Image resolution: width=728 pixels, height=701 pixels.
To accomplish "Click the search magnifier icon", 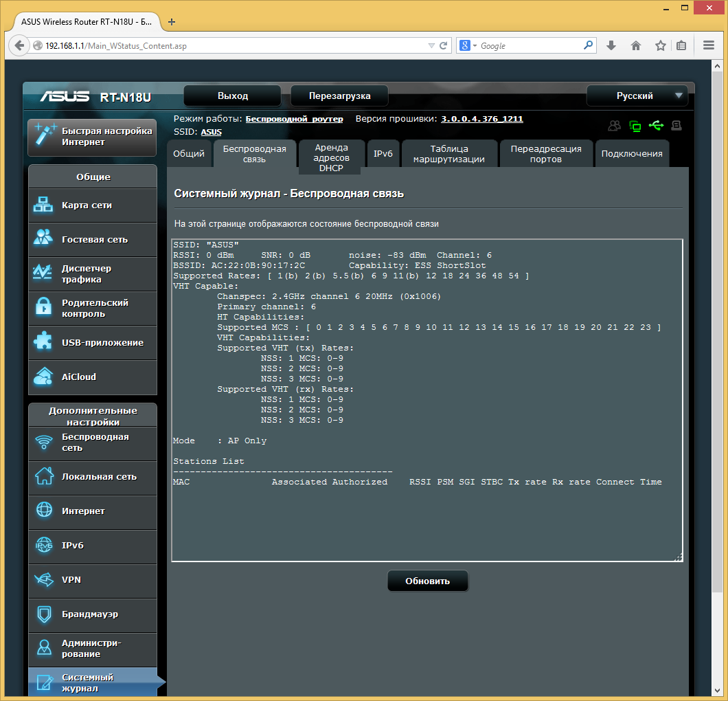I will click(x=588, y=45).
